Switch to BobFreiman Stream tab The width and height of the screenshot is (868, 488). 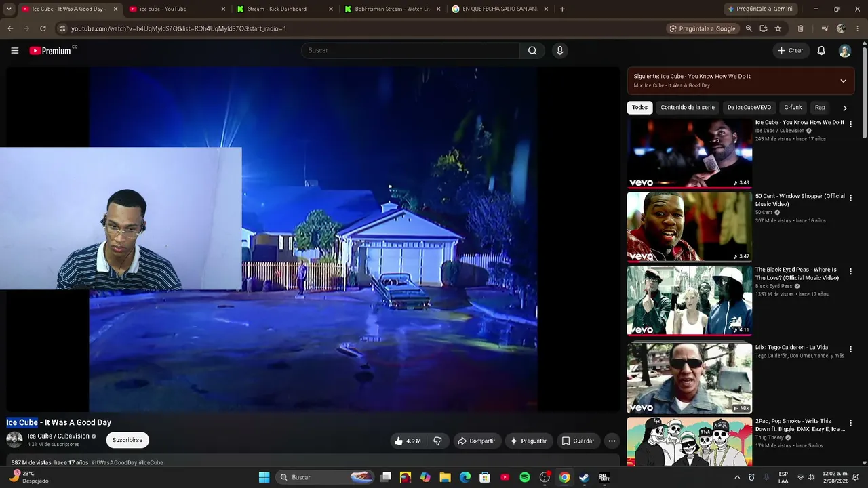pyautogui.click(x=392, y=9)
